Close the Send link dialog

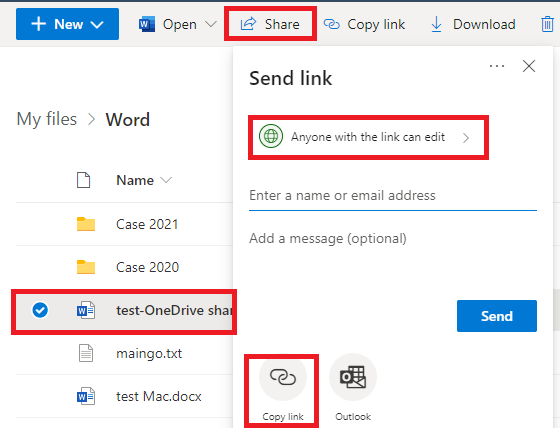(x=529, y=66)
